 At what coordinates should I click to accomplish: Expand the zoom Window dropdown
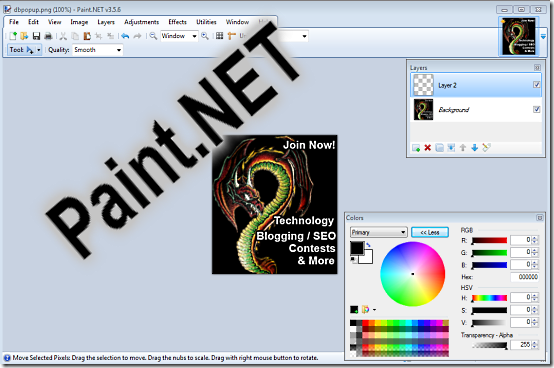pyautogui.click(x=179, y=36)
